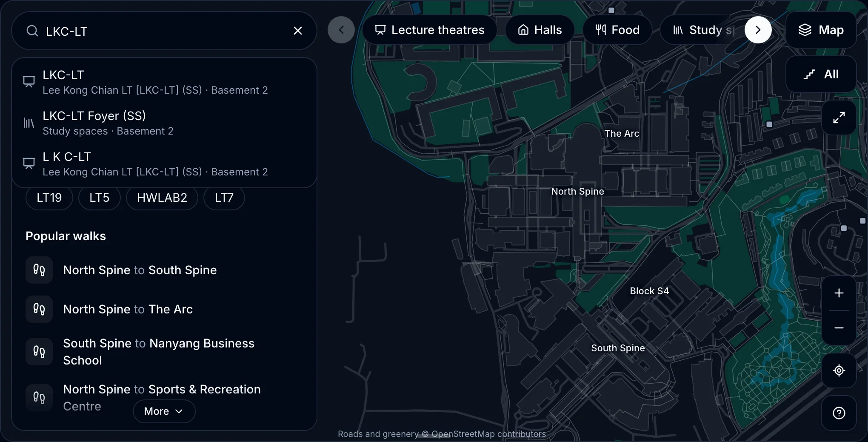Click footsteps icon beside Nanyang Business School walk

pyautogui.click(x=39, y=352)
